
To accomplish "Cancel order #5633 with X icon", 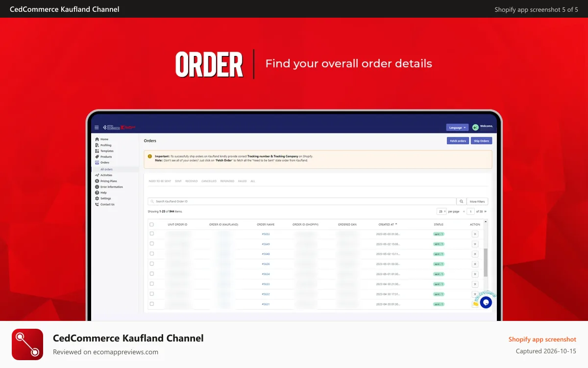I will point(475,284).
